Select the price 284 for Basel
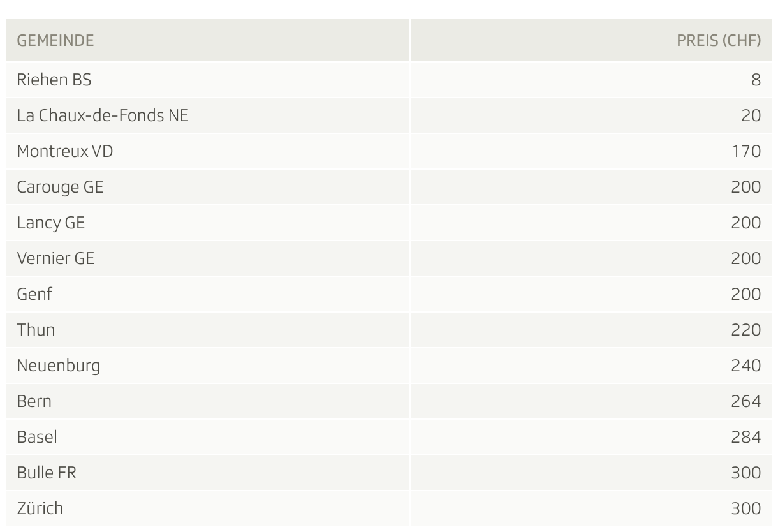Image resolution: width=778 pixels, height=532 pixels. [746, 437]
